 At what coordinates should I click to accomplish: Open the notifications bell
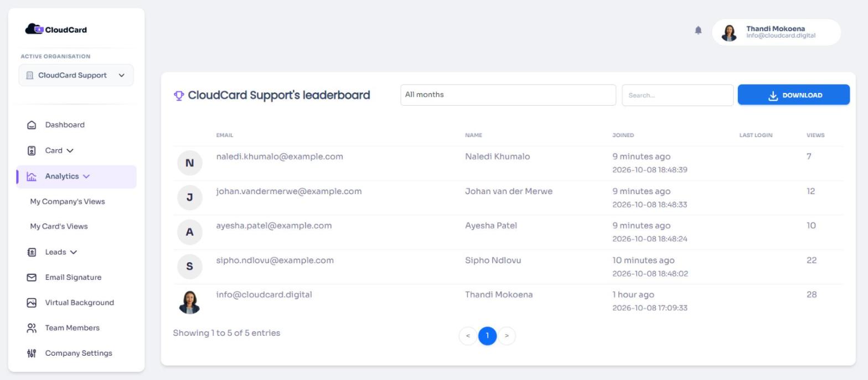698,30
